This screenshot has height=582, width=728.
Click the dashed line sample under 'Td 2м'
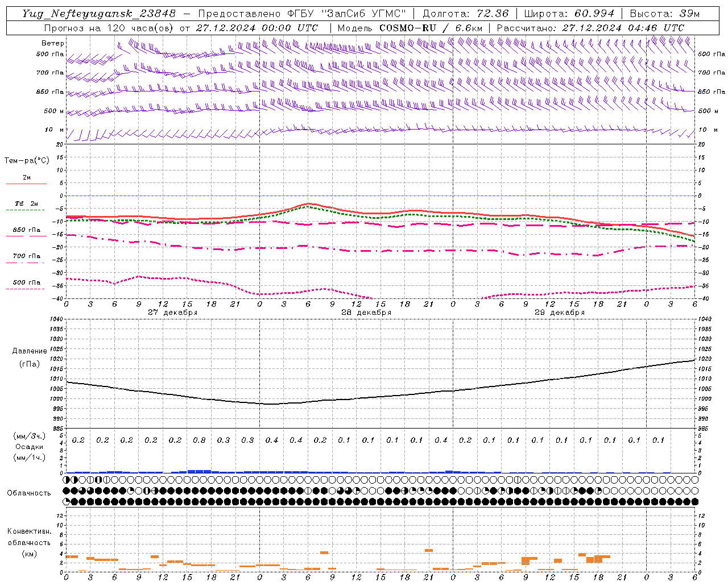click(26, 210)
